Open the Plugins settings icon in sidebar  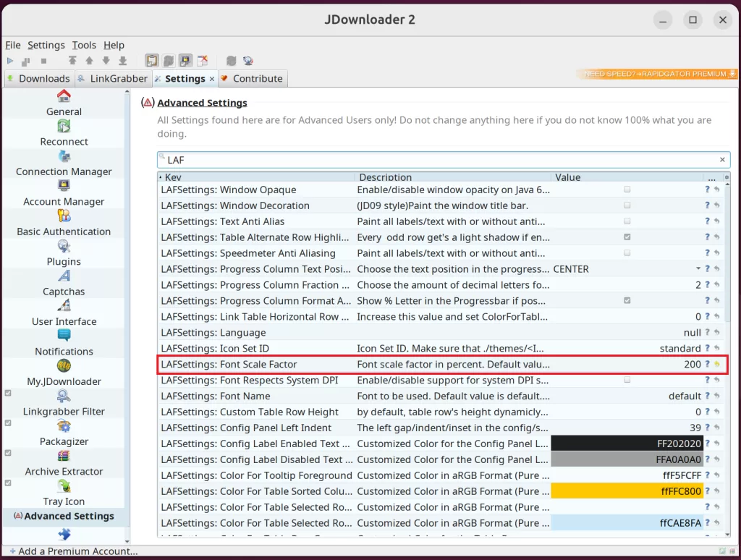point(64,247)
